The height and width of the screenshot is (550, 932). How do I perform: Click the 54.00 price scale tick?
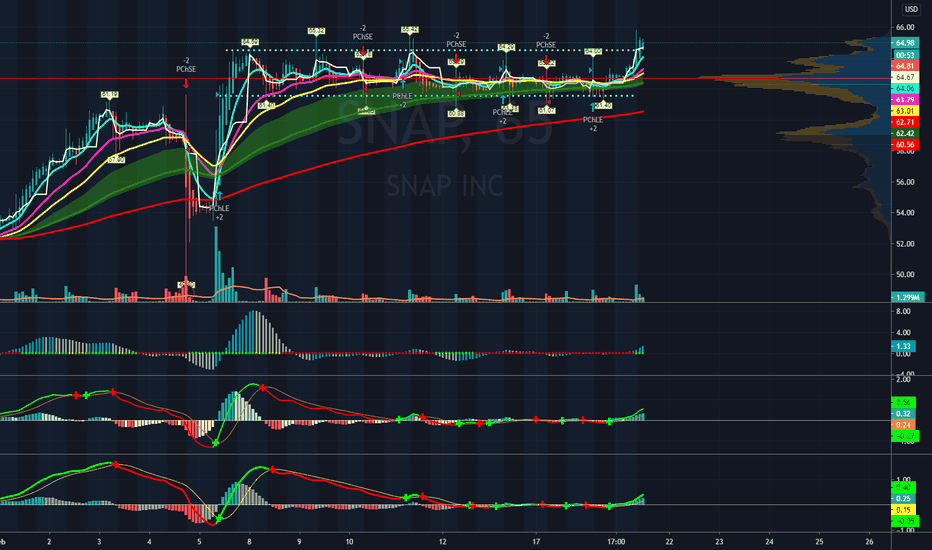[905, 213]
